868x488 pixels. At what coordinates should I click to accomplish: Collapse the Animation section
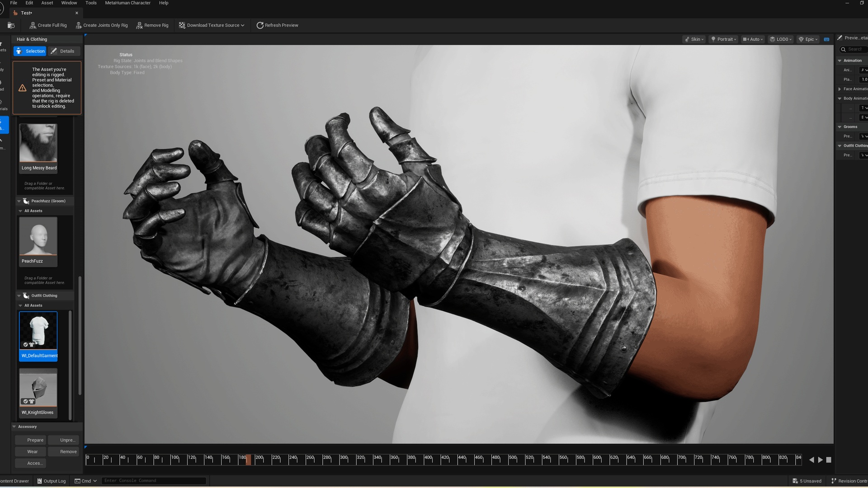tap(840, 61)
